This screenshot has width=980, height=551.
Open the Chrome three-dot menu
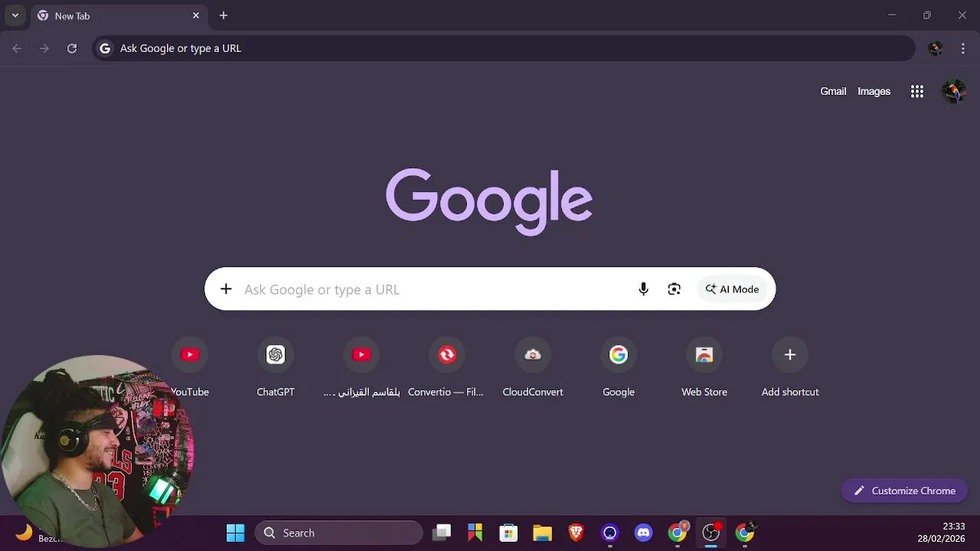click(x=963, y=48)
